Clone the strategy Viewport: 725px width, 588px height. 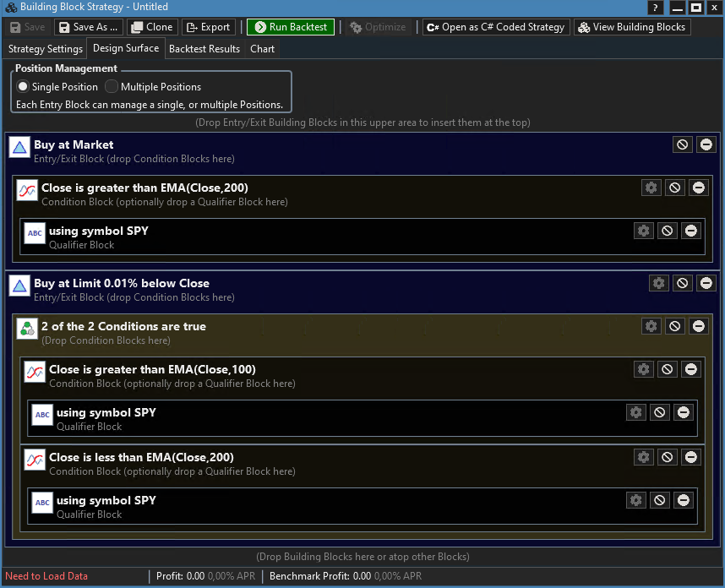point(152,27)
